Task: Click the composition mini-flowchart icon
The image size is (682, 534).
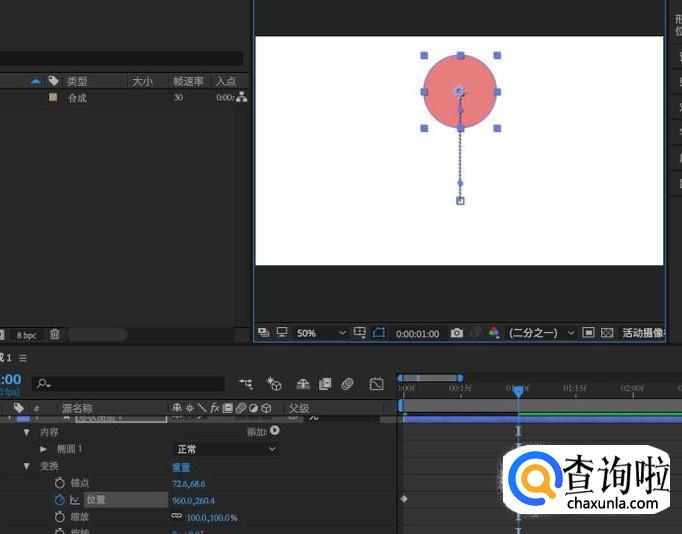Action: (246, 384)
